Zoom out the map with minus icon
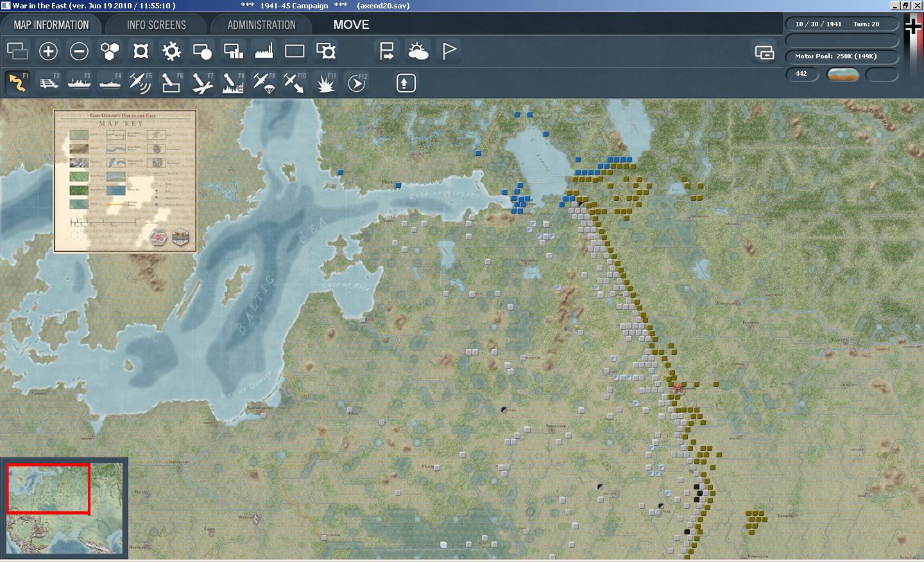The width and height of the screenshot is (924, 562). pyautogui.click(x=79, y=51)
